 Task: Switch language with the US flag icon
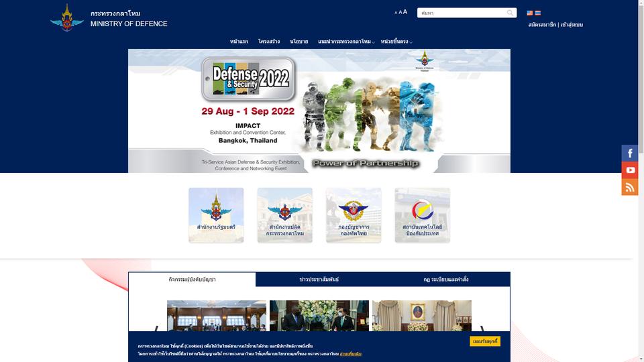(530, 13)
